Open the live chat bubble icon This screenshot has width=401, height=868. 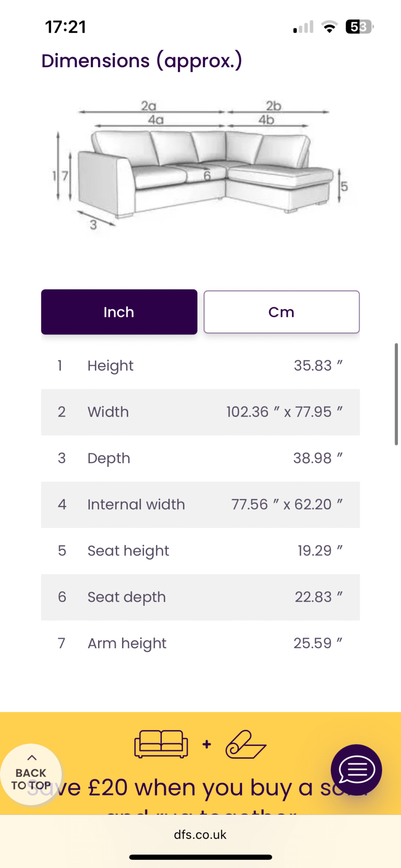coord(356,770)
